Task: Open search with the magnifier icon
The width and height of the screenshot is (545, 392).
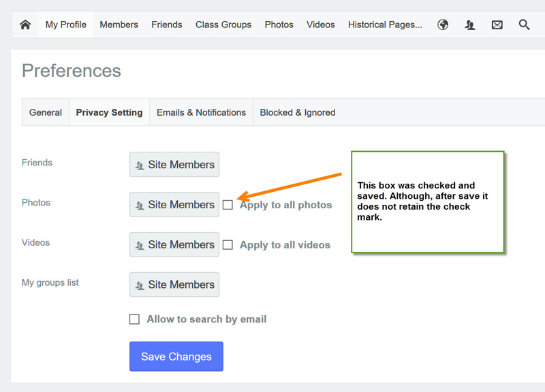Action: (x=524, y=24)
